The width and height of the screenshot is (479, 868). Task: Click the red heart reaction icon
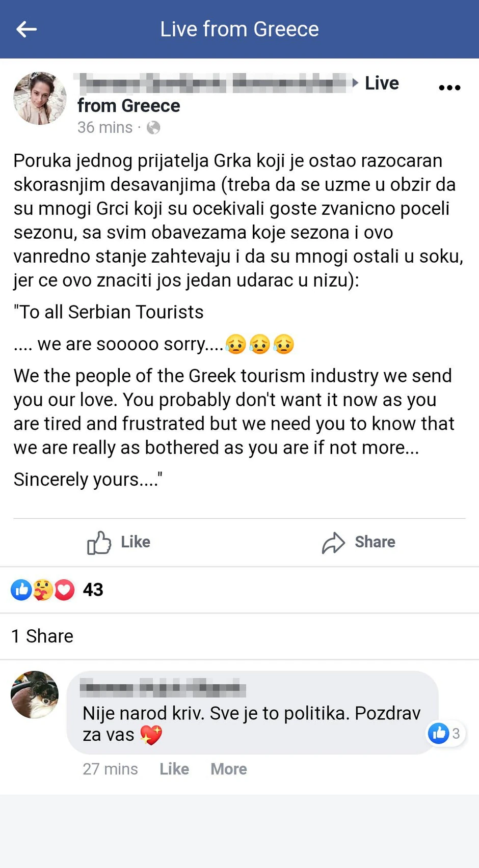coord(64,590)
